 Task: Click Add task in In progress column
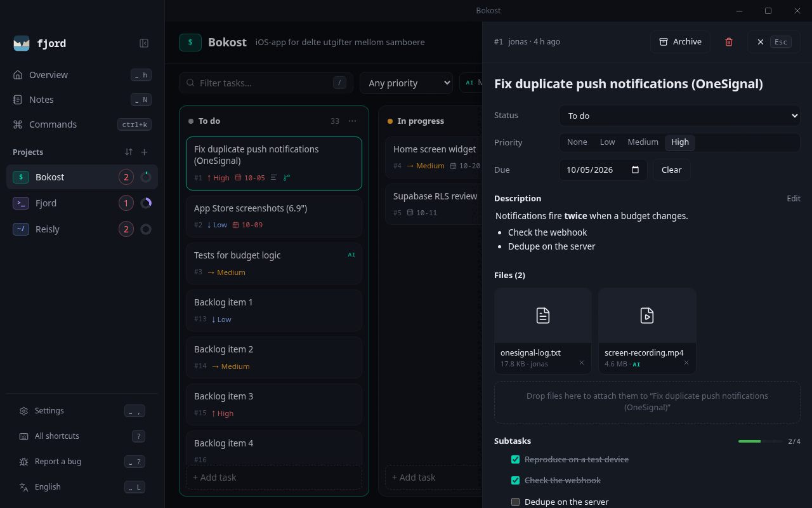pos(434,478)
